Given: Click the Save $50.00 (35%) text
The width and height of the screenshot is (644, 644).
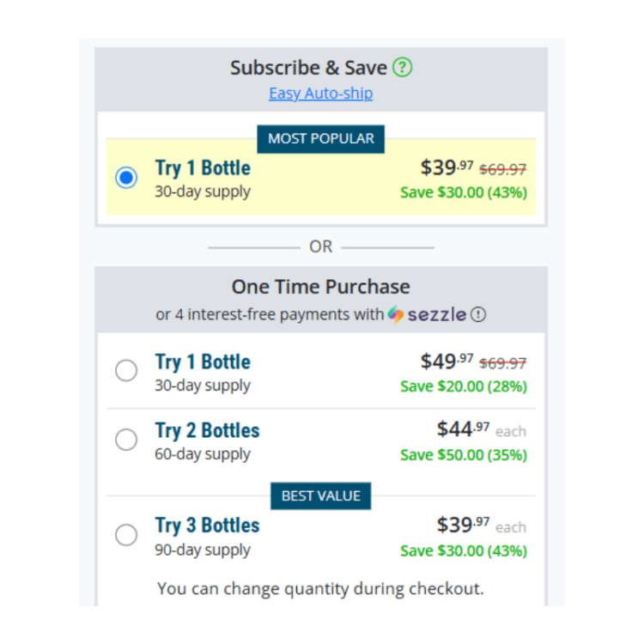Looking at the screenshot, I should click(464, 455).
